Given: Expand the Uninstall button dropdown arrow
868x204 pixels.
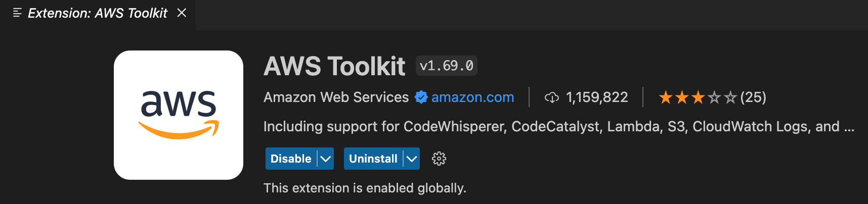Looking at the screenshot, I should tap(412, 159).
